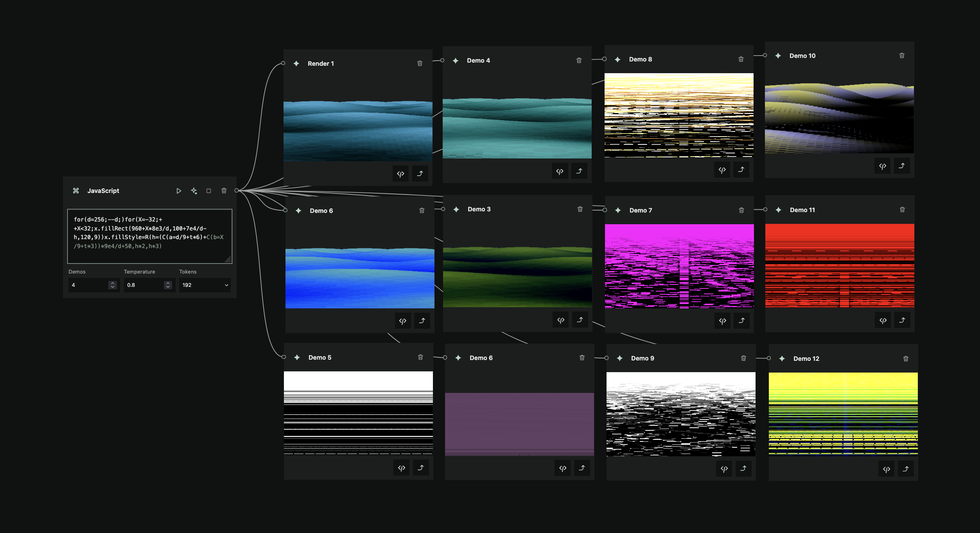
Task: View code of Demo 4 node
Action: [560, 171]
